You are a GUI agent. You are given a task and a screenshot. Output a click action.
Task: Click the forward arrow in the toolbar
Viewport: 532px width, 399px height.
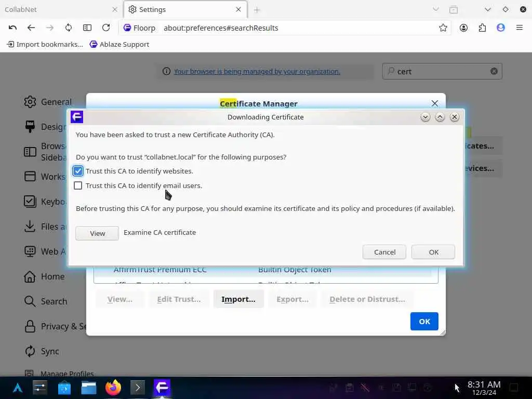49,28
